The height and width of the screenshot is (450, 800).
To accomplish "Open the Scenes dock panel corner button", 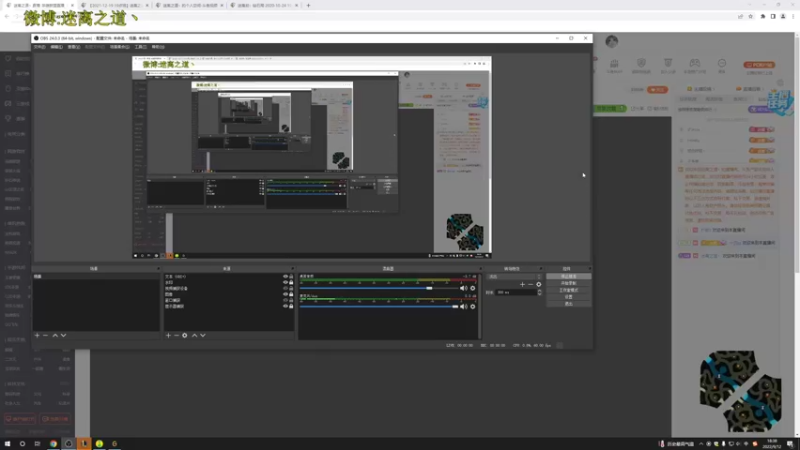I will coord(158,268).
